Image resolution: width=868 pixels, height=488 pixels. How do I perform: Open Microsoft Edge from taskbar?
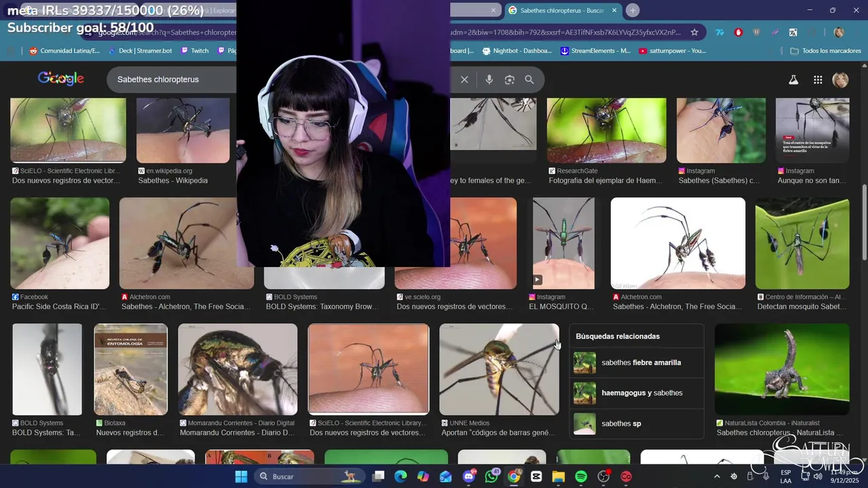click(400, 476)
